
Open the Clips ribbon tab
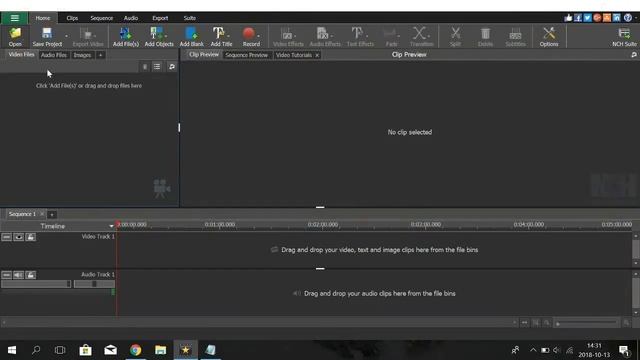(x=72, y=18)
